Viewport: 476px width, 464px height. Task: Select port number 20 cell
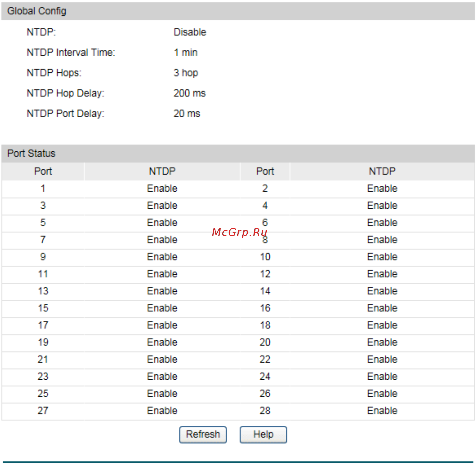click(265, 342)
